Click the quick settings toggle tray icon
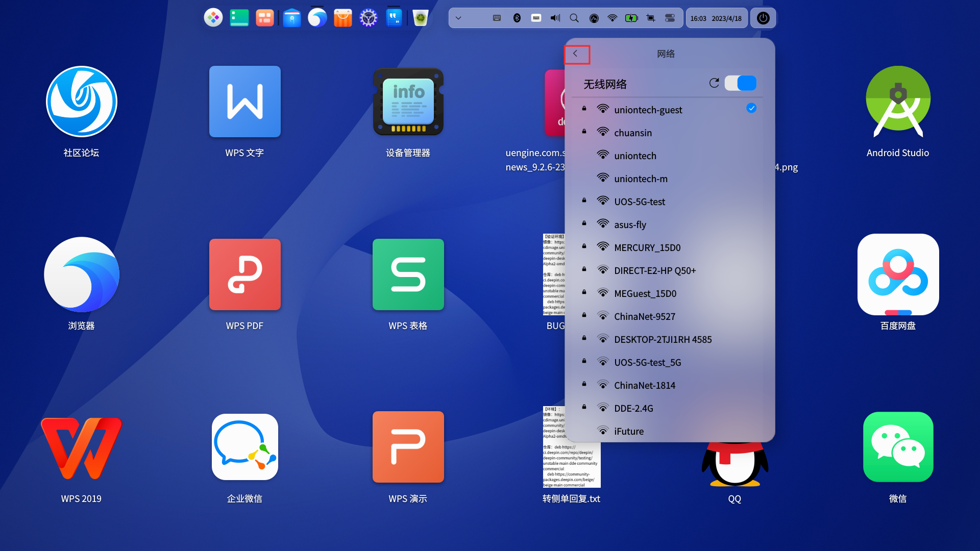980x551 pixels. pyautogui.click(x=670, y=18)
